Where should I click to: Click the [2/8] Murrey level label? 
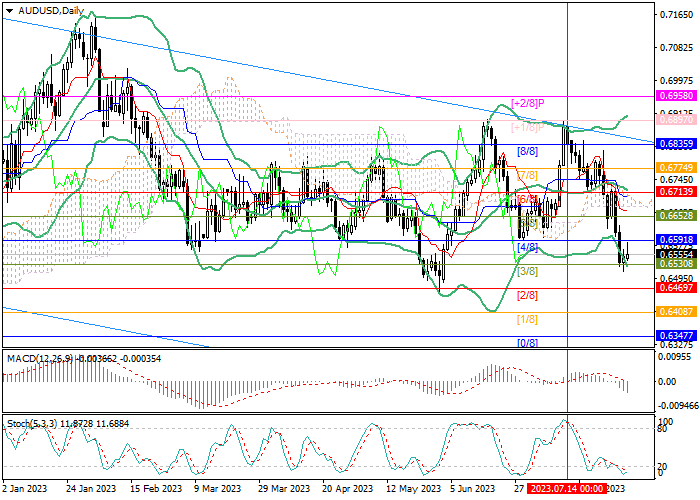527,296
